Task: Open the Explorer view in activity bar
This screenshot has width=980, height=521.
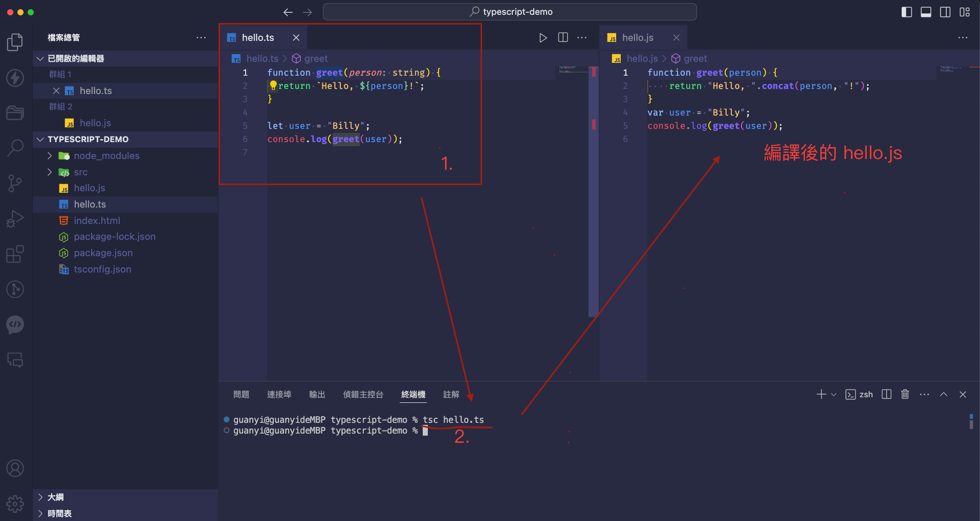Action: 15,42
